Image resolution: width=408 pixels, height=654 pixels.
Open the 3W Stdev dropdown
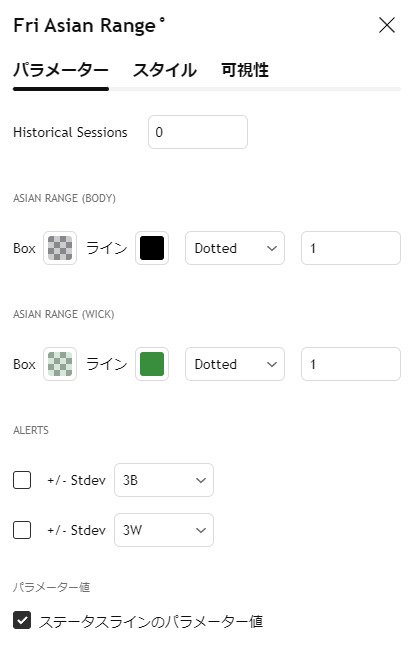(164, 530)
